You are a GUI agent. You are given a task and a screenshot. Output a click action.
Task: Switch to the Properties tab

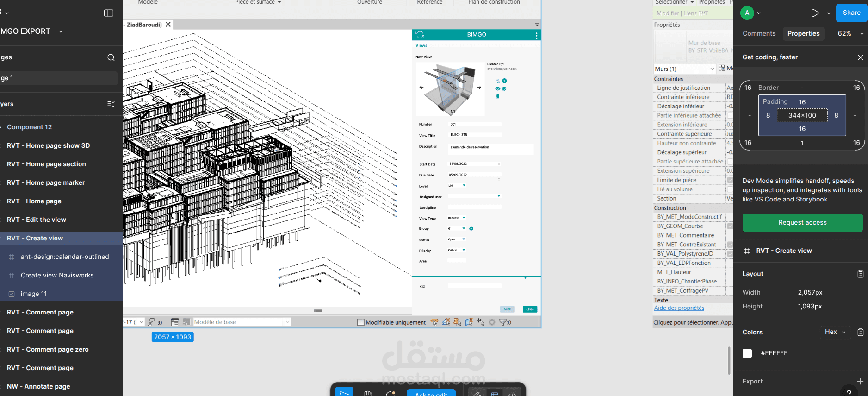[x=803, y=33]
